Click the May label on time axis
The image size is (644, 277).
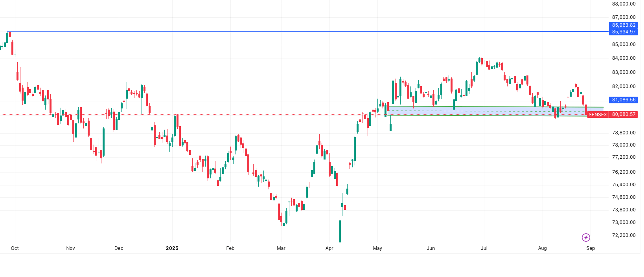(378, 248)
